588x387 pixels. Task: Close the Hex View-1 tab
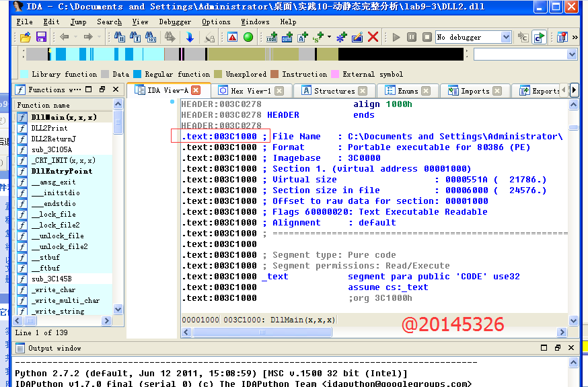click(279, 91)
